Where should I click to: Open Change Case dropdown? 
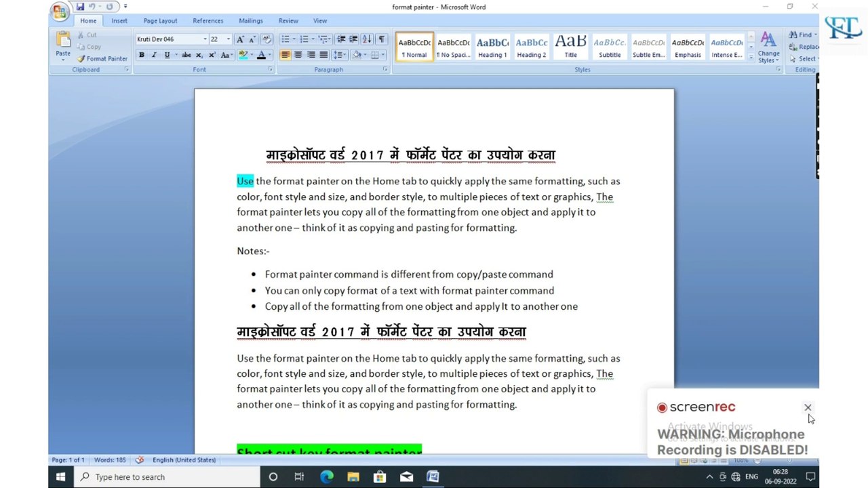point(226,55)
